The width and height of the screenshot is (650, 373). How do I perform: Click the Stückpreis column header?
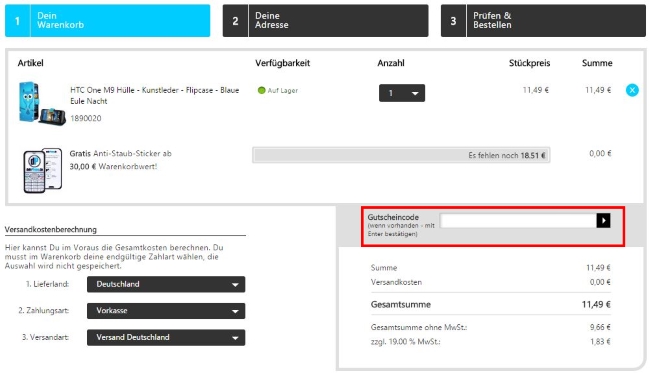pos(529,63)
